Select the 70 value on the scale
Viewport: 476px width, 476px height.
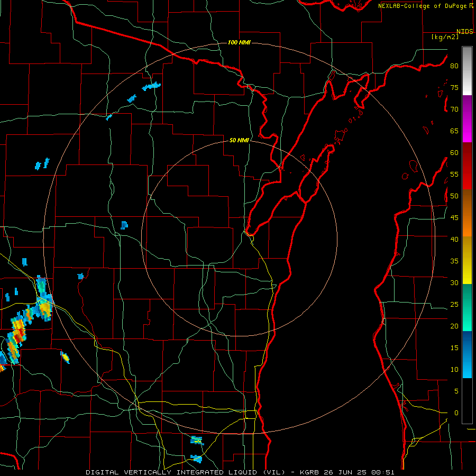[454, 109]
